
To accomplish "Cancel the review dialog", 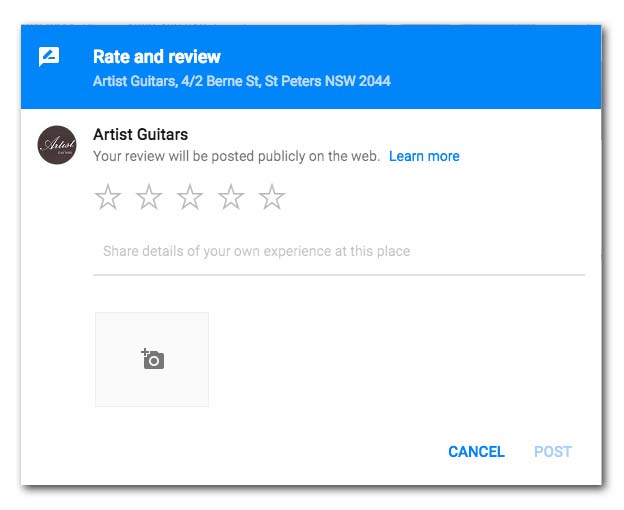I will (x=476, y=452).
